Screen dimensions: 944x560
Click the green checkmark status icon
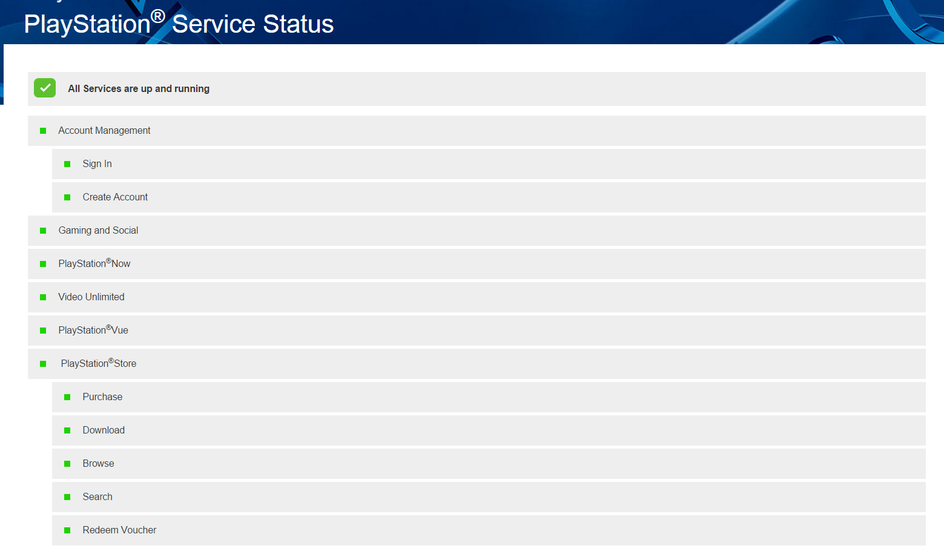click(45, 88)
